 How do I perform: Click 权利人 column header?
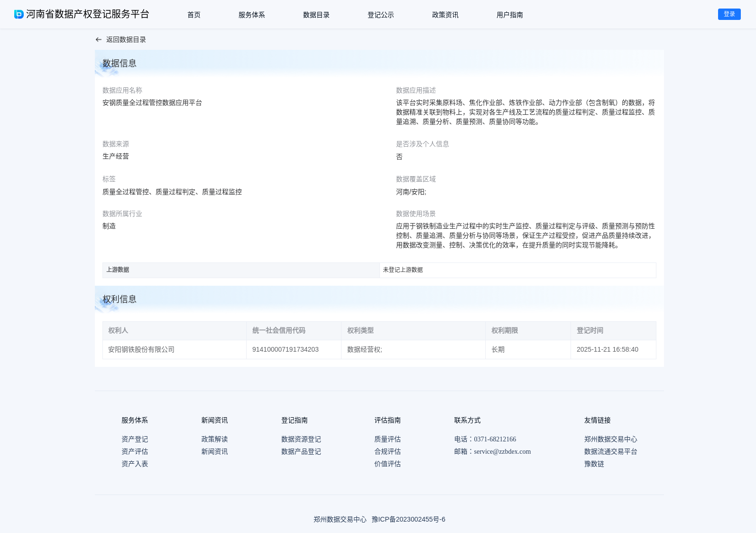[x=175, y=331]
